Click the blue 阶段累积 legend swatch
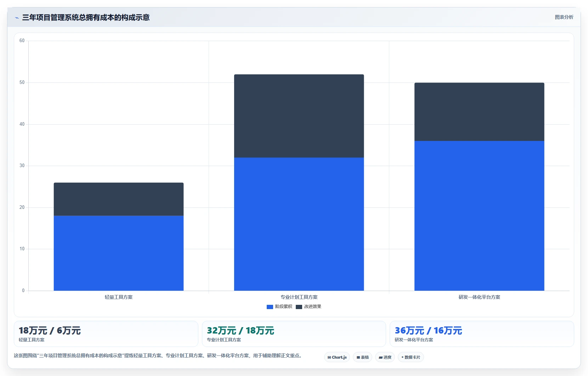588x376 pixels. [270, 307]
